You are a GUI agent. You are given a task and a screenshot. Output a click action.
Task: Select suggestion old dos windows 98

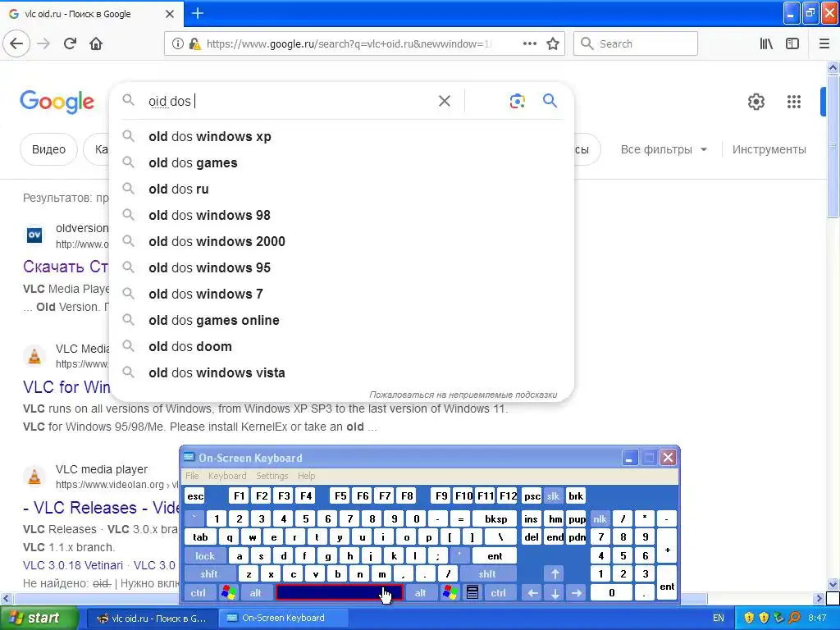[342, 215]
